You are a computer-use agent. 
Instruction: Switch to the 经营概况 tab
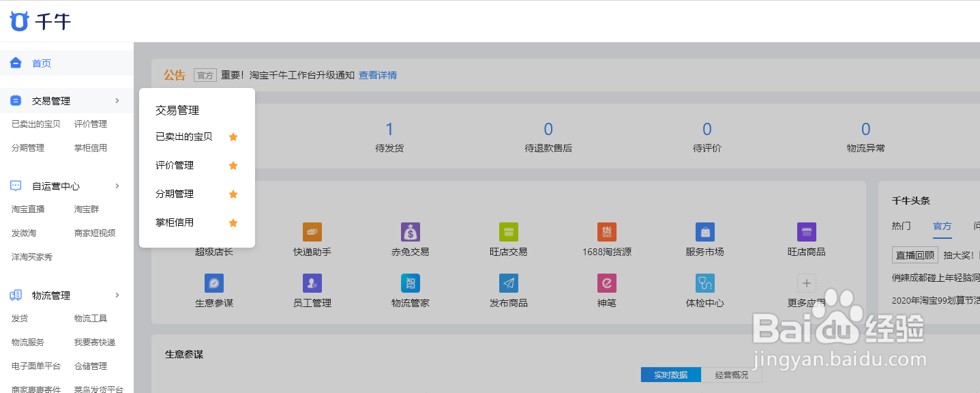point(732,375)
